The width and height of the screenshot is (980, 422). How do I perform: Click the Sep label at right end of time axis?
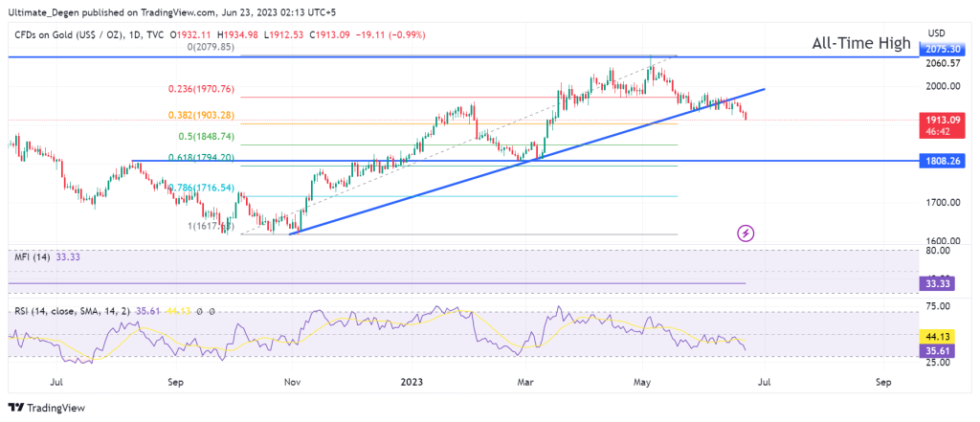click(x=882, y=381)
